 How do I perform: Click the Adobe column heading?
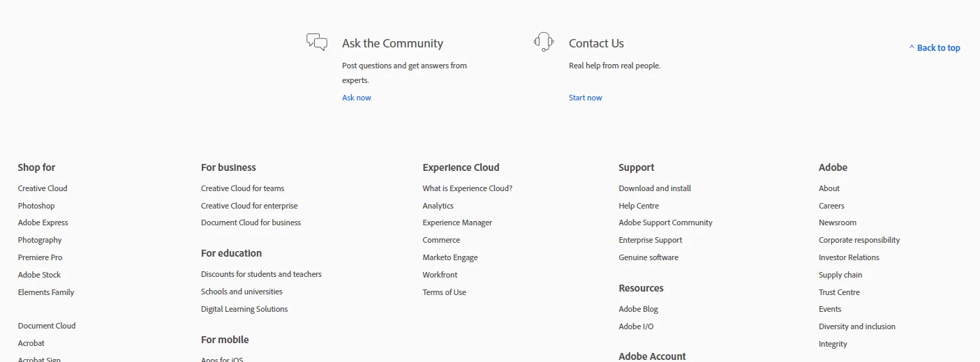pyautogui.click(x=833, y=167)
